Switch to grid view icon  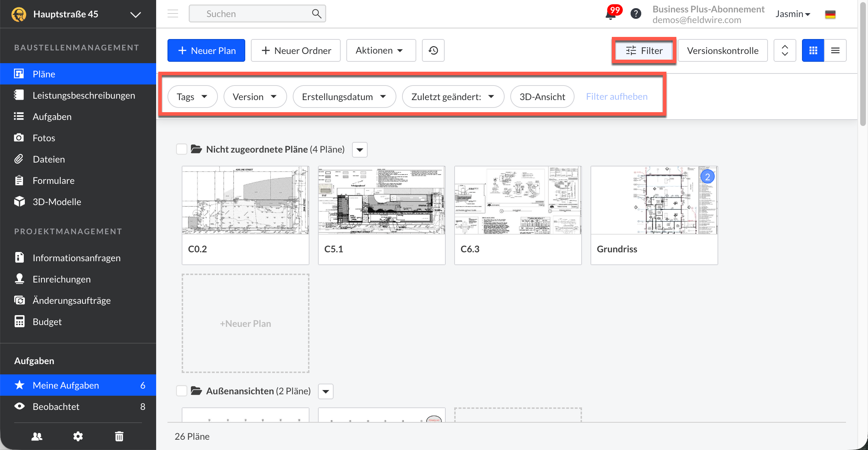813,50
